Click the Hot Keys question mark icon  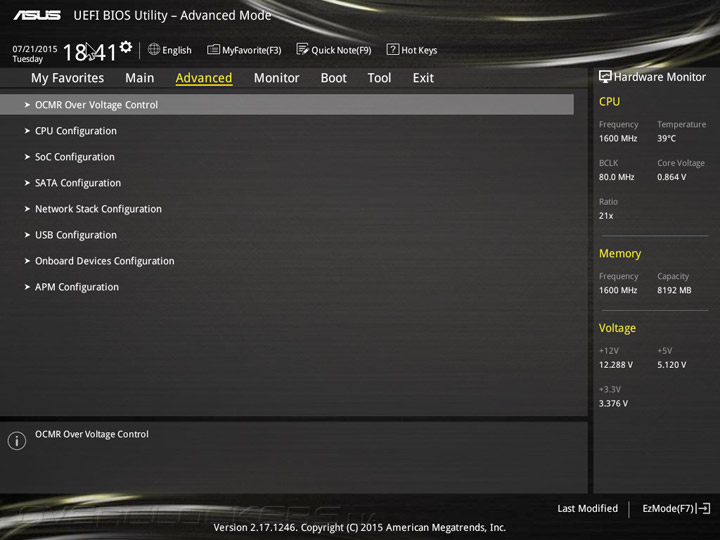click(393, 49)
